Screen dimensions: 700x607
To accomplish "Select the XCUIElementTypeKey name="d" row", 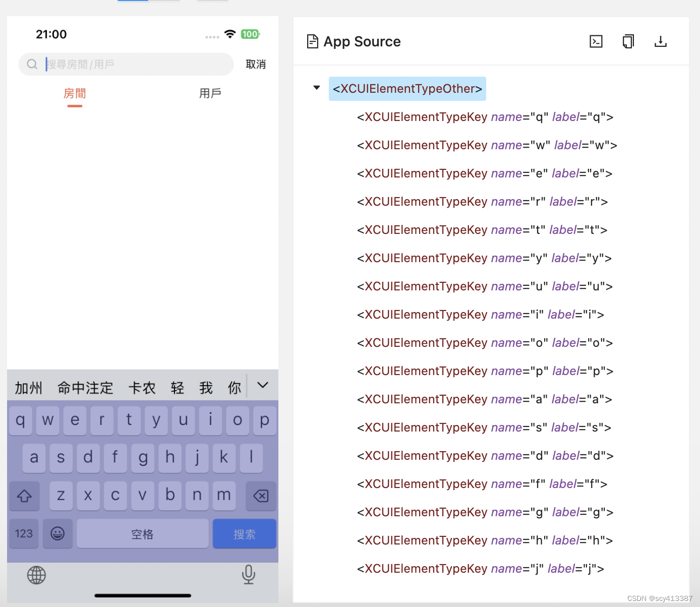I will [485, 456].
